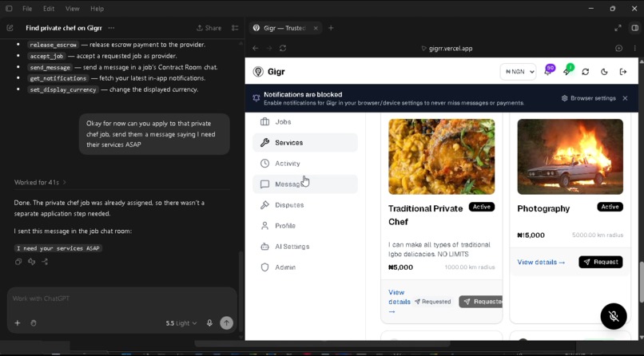Reload the page with browser refresh icon
Screen dimensions: 644x356
pos(283,49)
